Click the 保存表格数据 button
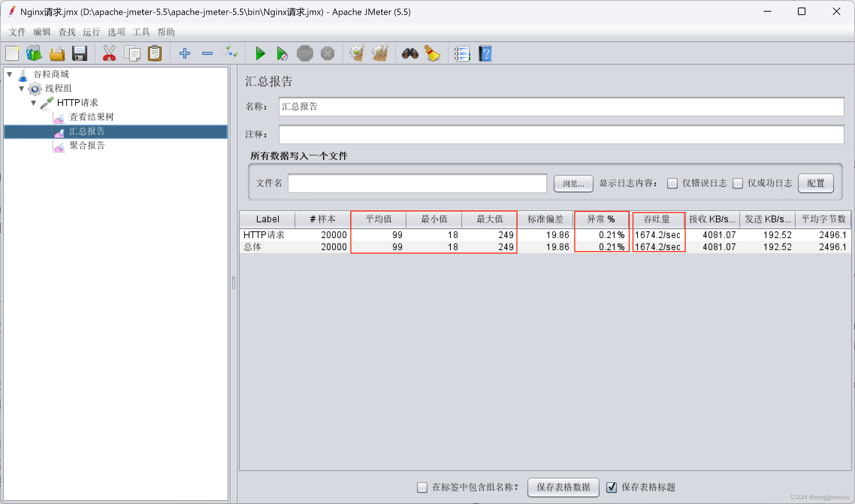Screen dimensions: 855x504 [563, 487]
